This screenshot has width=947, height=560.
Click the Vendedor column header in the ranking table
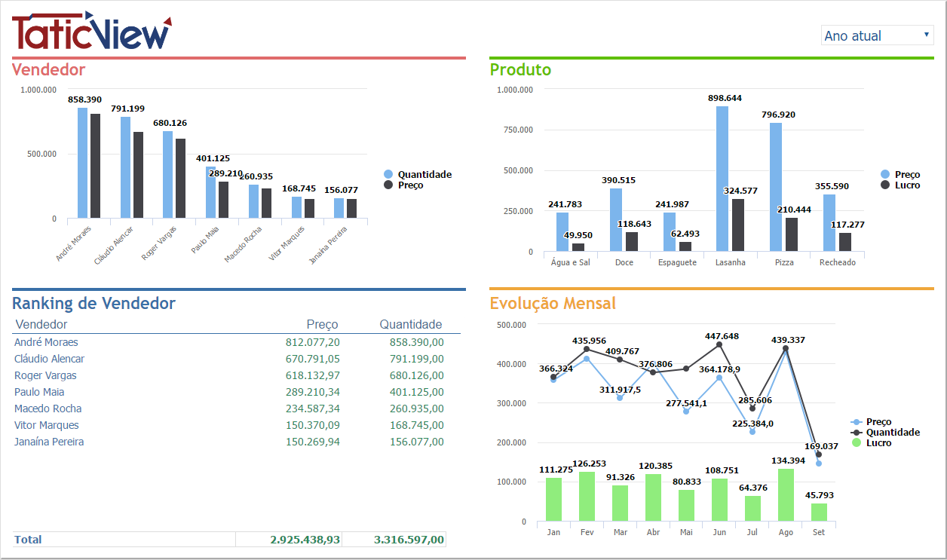[41, 325]
